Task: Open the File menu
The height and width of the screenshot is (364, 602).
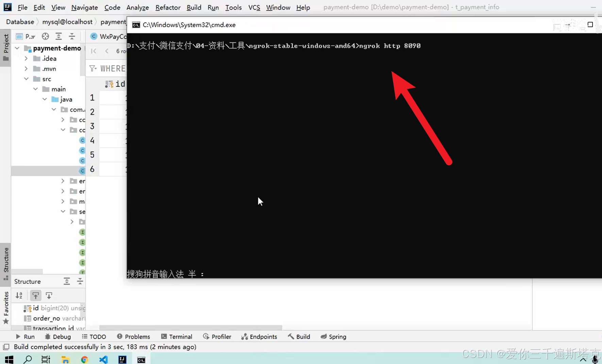Action: pyautogui.click(x=22, y=7)
